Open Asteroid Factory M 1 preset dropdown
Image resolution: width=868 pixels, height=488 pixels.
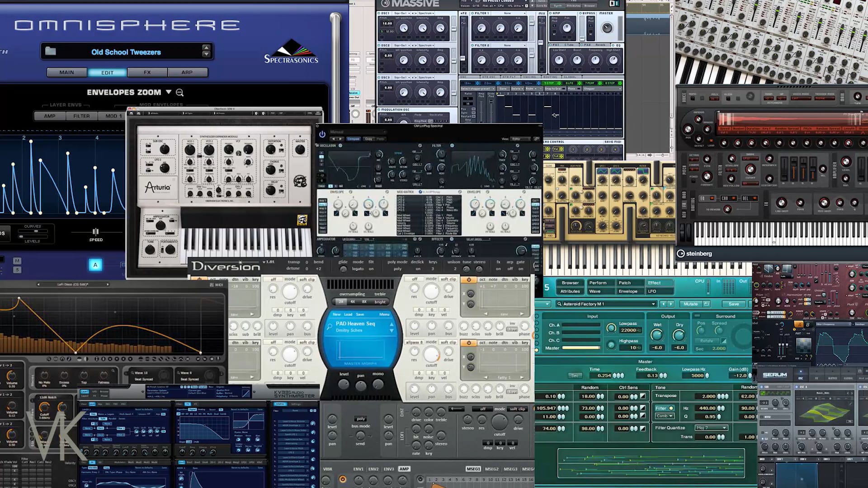click(x=653, y=304)
